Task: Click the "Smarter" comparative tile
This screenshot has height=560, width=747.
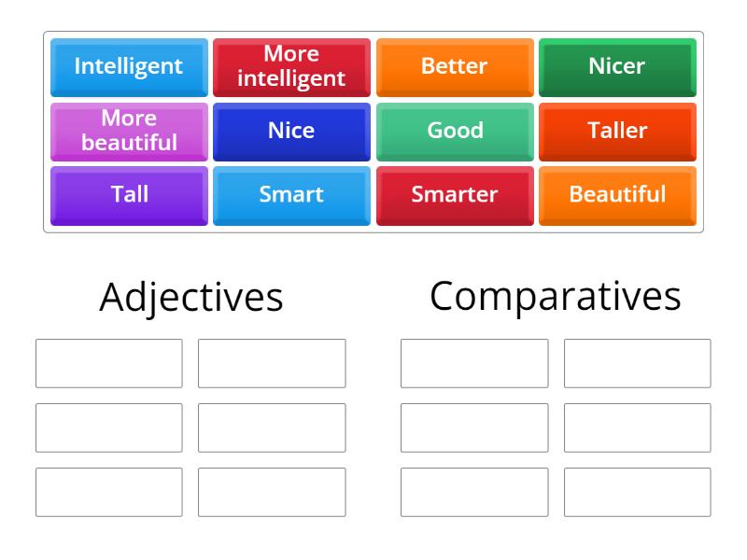Action: pos(455,195)
